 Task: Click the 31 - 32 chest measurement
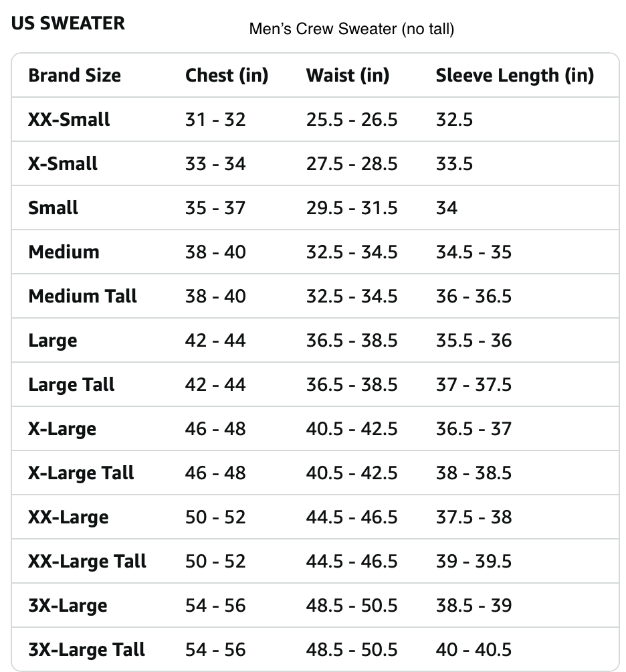215,120
